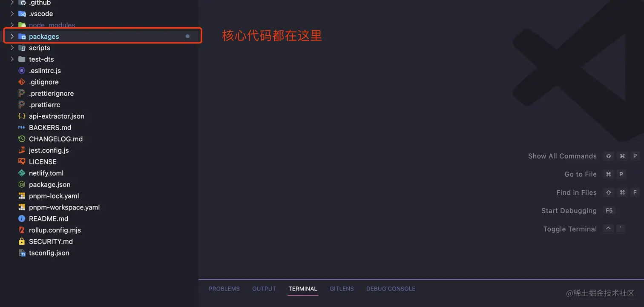Click the git icon beside .gitignore
This screenshot has height=307, width=644.
22,82
